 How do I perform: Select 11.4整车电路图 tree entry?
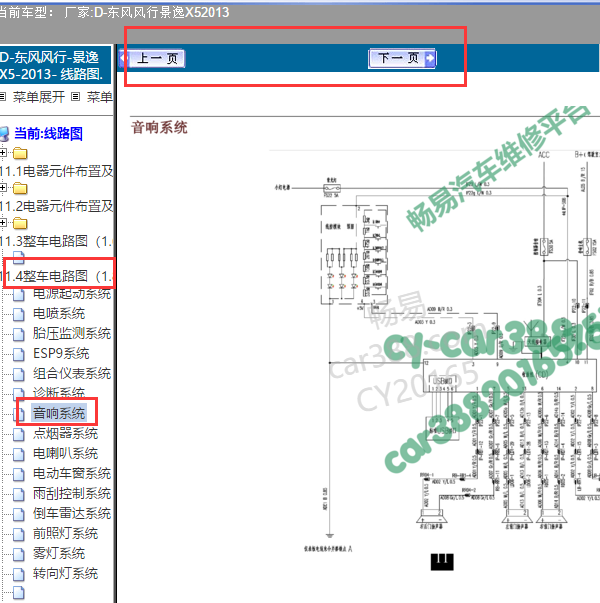pyautogui.click(x=57, y=276)
